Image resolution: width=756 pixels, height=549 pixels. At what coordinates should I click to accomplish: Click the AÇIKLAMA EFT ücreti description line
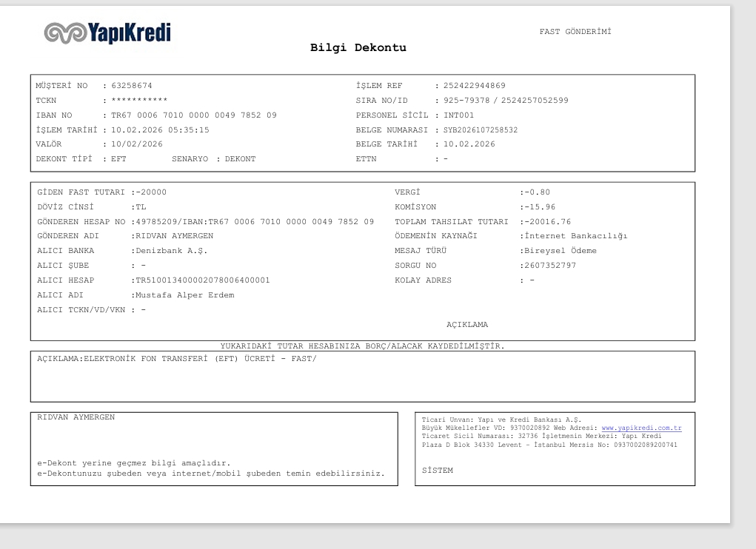pyautogui.click(x=176, y=359)
